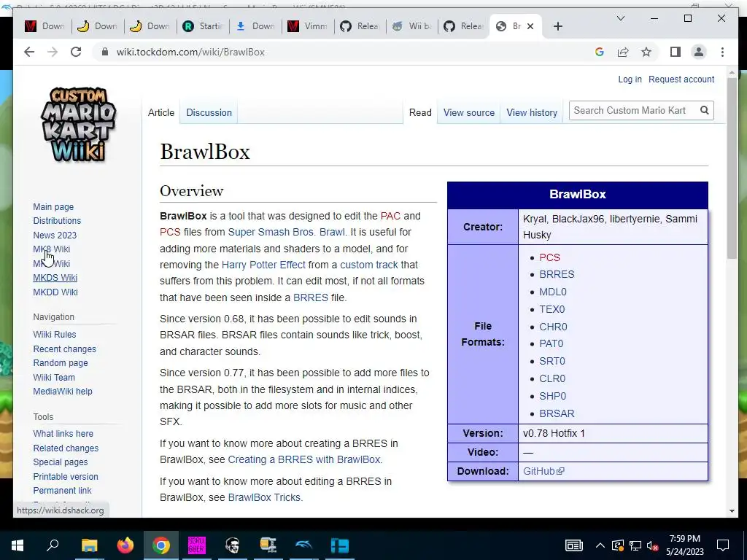Switch to the Vimm tab
The width and height of the screenshot is (747, 560).
(307, 27)
